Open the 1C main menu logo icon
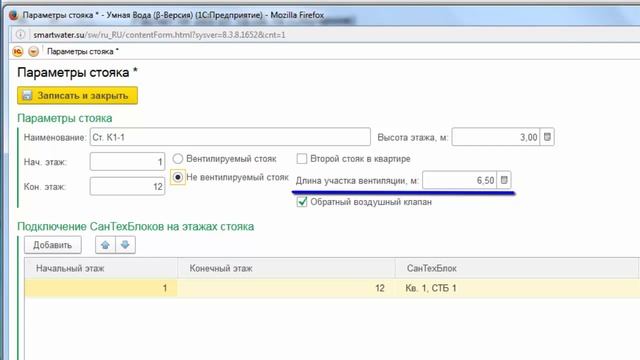 tap(18, 51)
